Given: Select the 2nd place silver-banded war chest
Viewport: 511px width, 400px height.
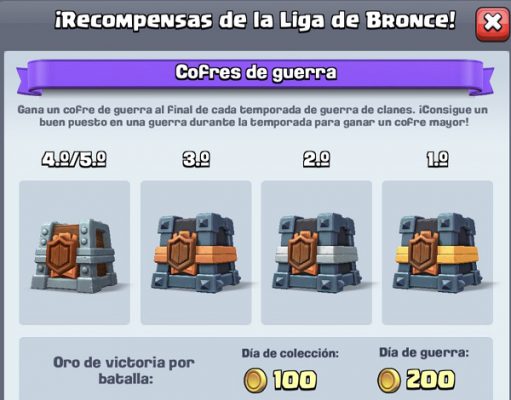Looking at the screenshot, I should point(316,253).
